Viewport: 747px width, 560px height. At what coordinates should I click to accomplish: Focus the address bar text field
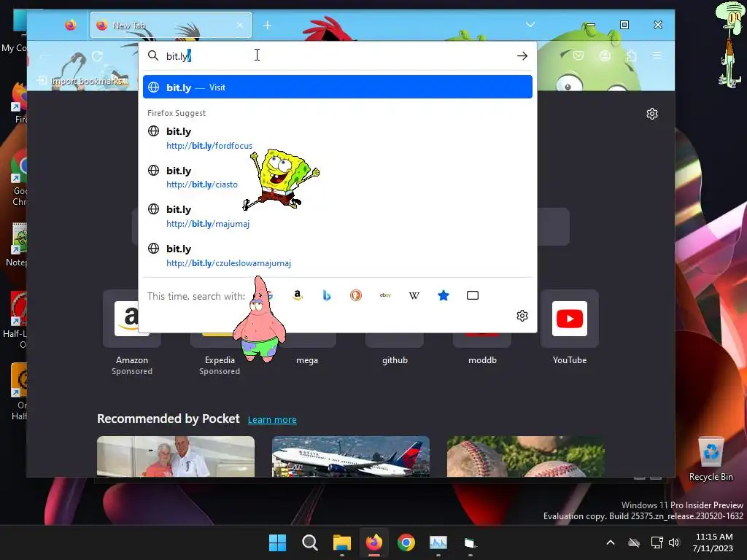point(337,56)
